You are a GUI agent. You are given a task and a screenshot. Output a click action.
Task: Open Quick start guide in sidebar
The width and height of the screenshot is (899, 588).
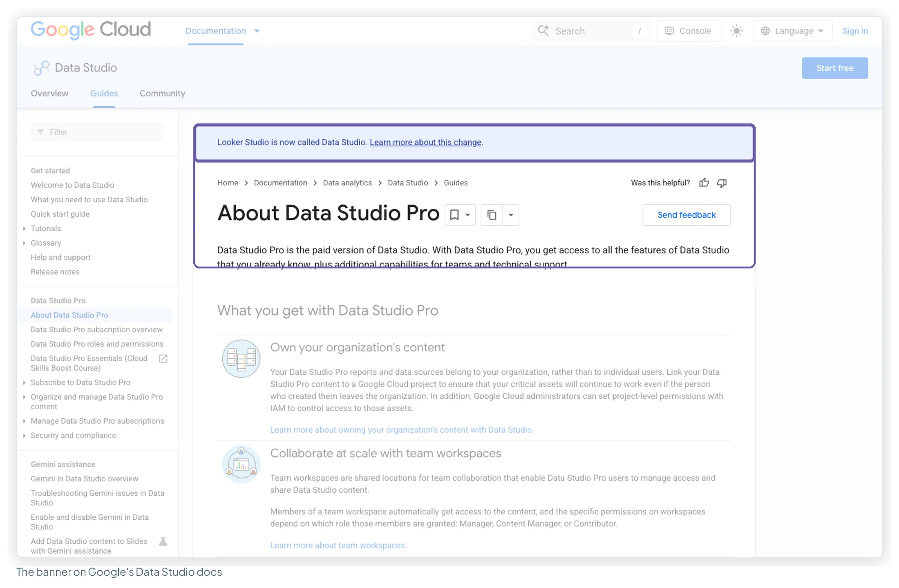pos(60,214)
